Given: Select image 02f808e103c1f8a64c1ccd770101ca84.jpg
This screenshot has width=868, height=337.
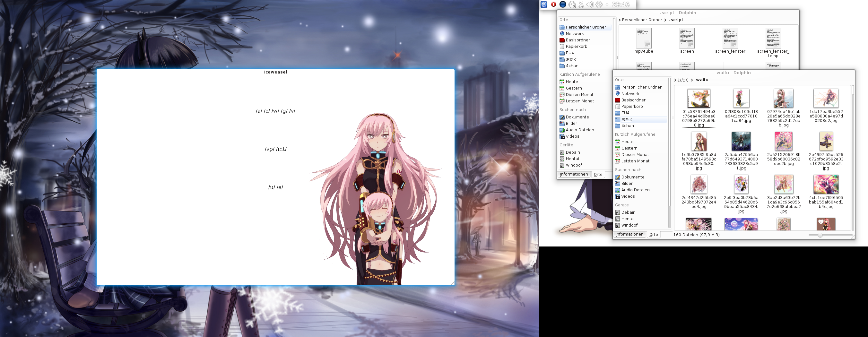Looking at the screenshot, I should [741, 106].
